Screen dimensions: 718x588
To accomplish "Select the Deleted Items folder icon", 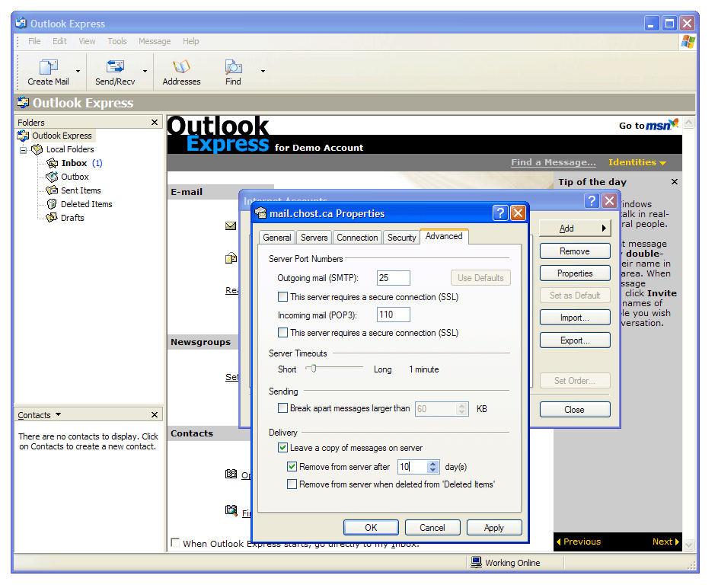I will (53, 204).
